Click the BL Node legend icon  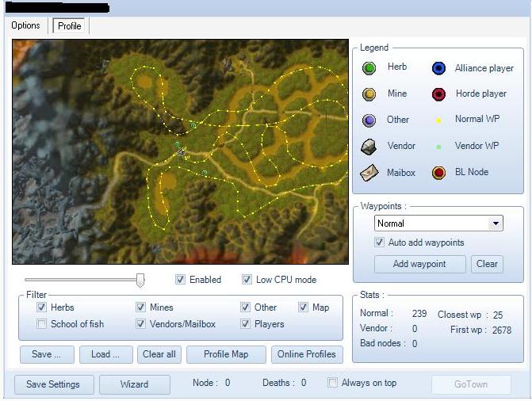438,172
